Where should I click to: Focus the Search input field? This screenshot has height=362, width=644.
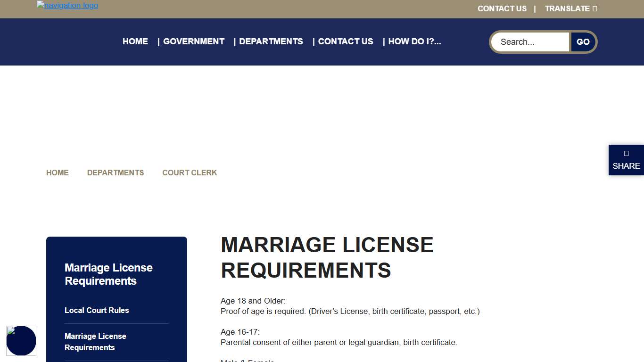coord(530,42)
